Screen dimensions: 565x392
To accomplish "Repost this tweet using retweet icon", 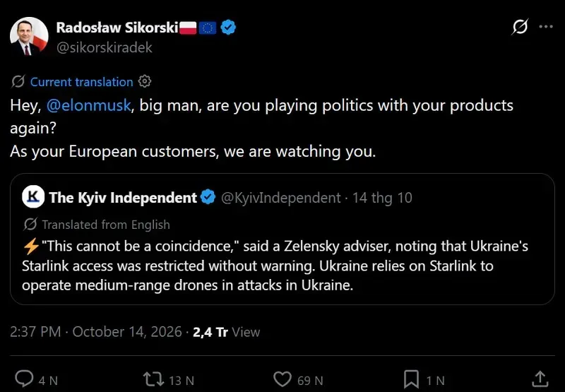I will pos(154,379).
